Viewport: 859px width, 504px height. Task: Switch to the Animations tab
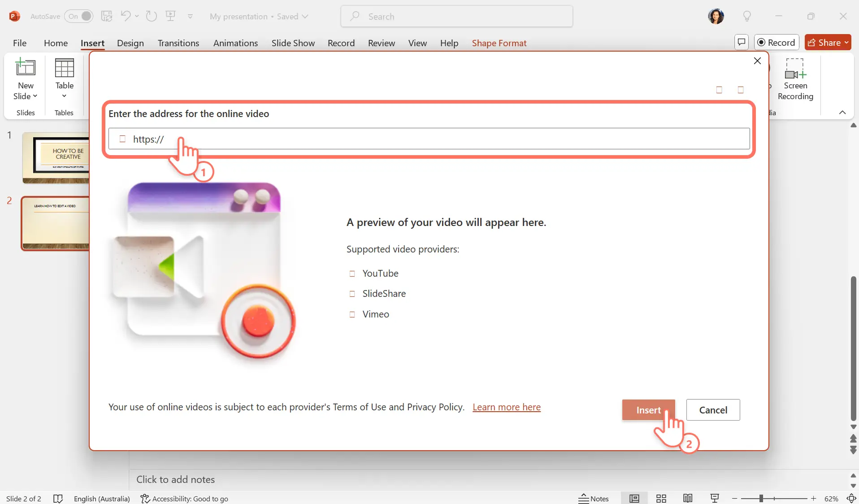pyautogui.click(x=235, y=43)
